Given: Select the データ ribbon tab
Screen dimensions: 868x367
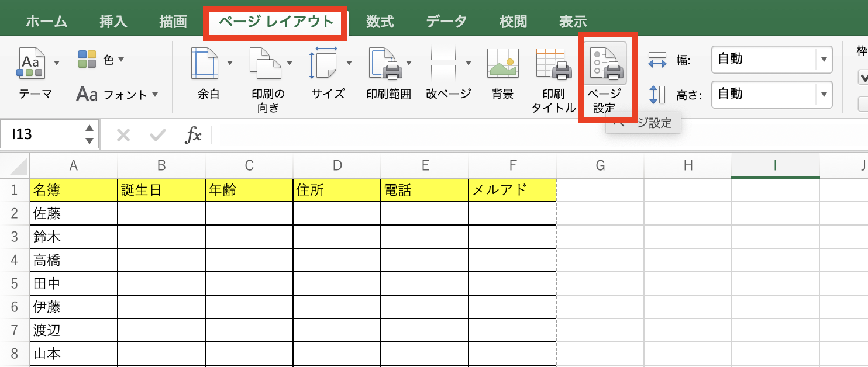Looking at the screenshot, I should click(446, 20).
